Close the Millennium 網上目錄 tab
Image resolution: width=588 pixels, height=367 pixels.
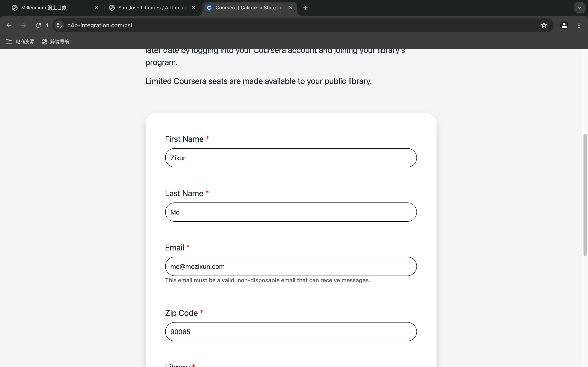(96, 8)
